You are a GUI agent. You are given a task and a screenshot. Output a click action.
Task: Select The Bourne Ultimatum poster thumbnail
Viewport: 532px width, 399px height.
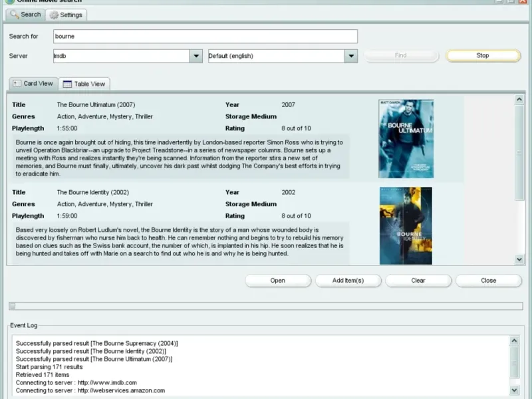pos(406,138)
